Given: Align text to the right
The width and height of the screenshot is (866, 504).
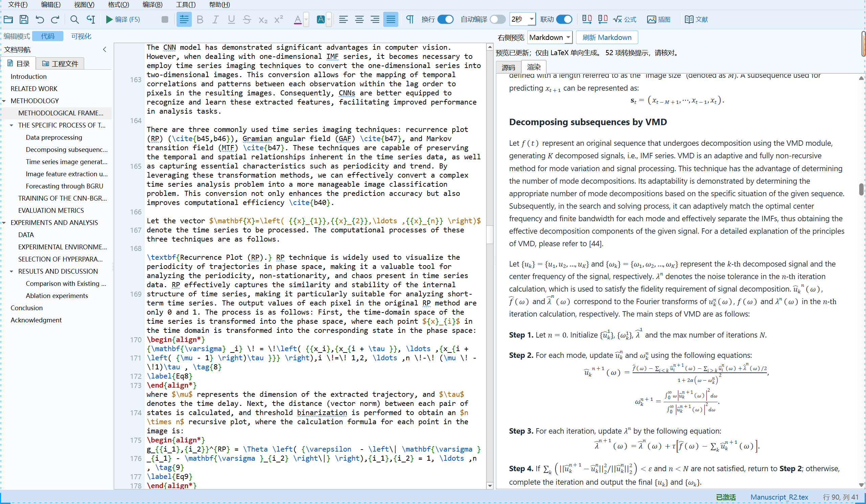Looking at the screenshot, I should coord(375,19).
